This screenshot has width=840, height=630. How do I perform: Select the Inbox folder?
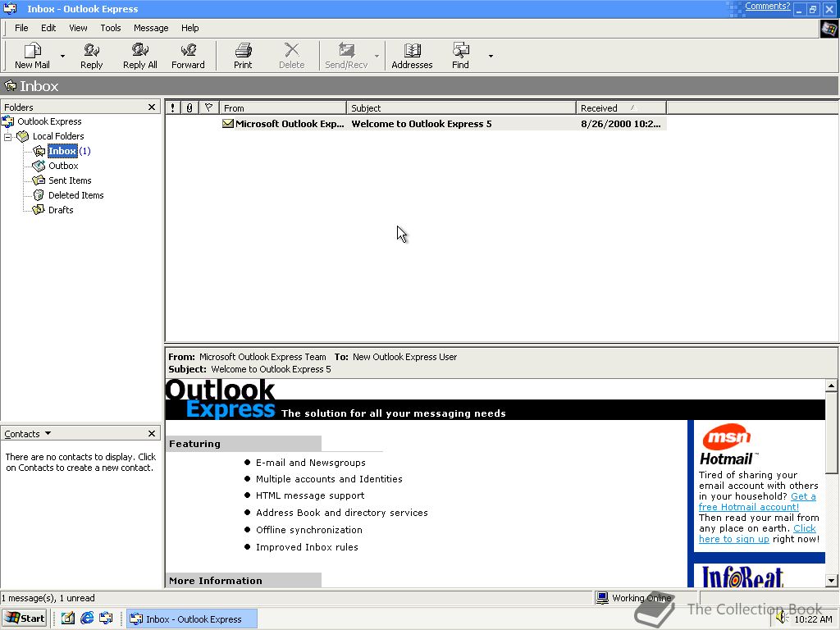(62, 151)
